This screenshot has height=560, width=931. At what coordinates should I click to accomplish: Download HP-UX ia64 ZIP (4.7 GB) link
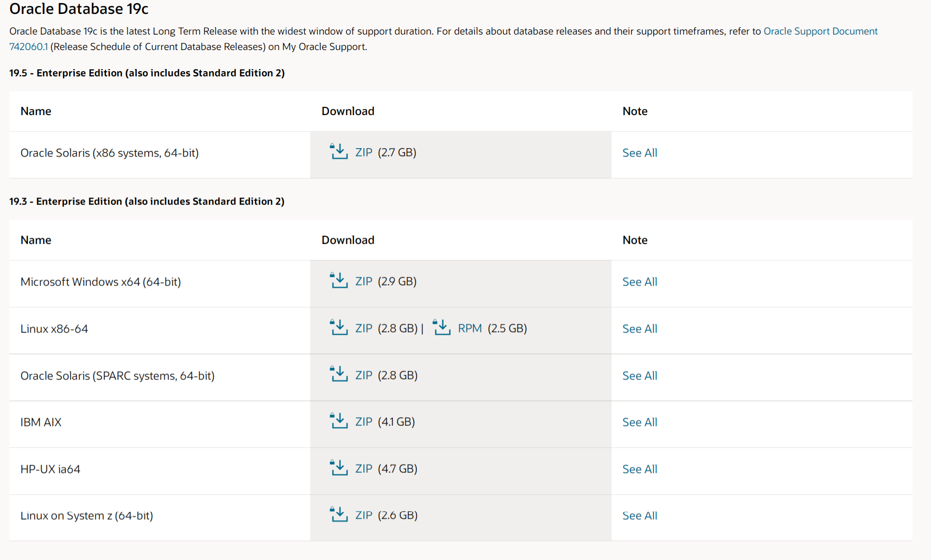pyautogui.click(x=364, y=469)
